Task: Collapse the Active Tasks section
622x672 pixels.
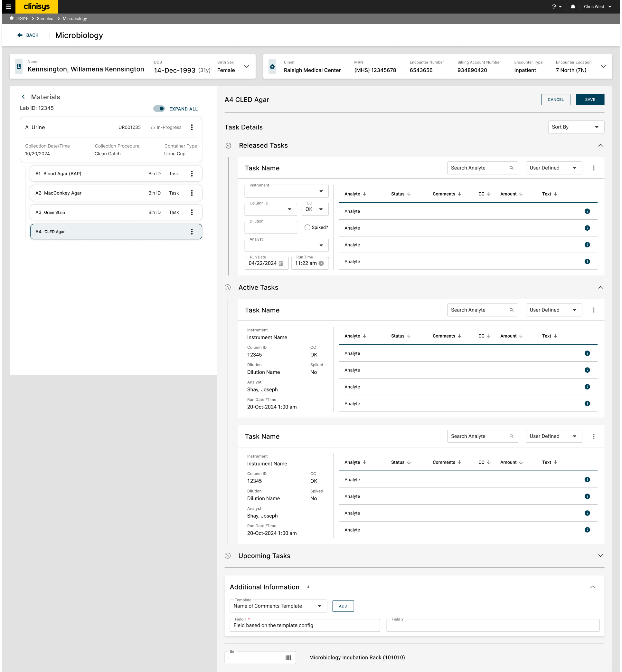Action: coord(600,288)
